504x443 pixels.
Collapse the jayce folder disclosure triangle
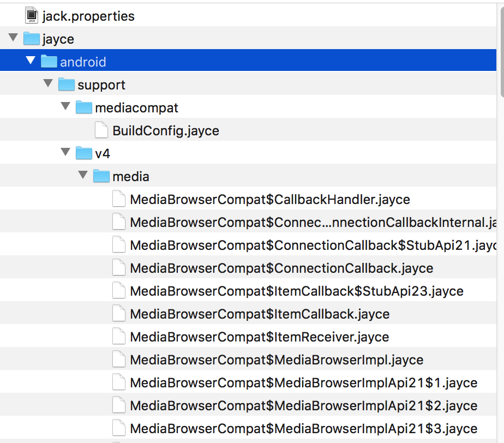click(x=13, y=39)
